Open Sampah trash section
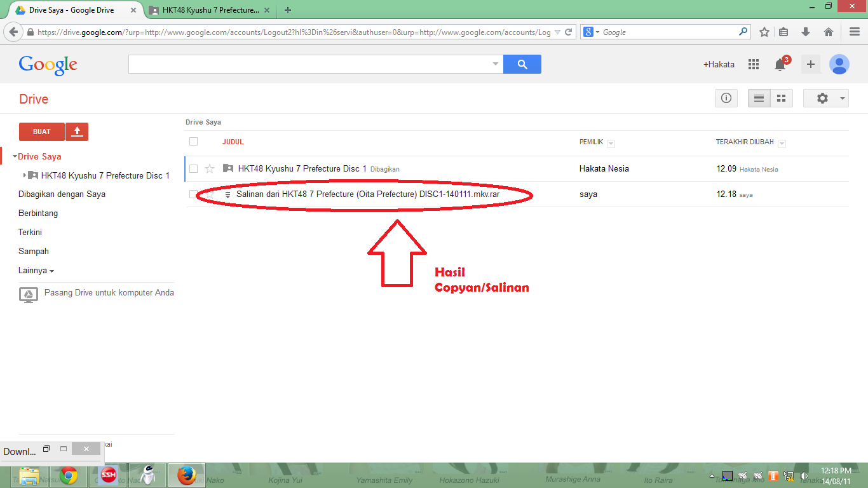The width and height of the screenshot is (868, 488). pyautogui.click(x=34, y=252)
